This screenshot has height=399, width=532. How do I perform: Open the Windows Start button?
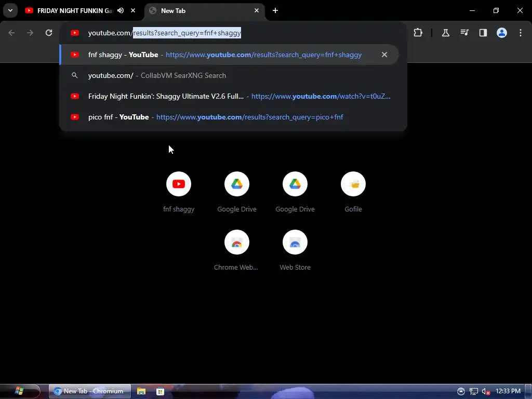click(19, 391)
